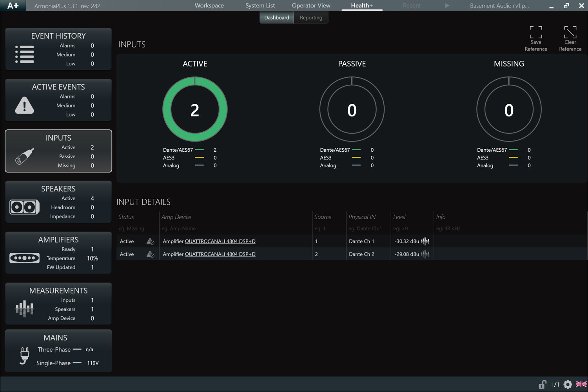Click the Passive inputs ring gauge
The width and height of the screenshot is (588, 392).
[352, 109]
